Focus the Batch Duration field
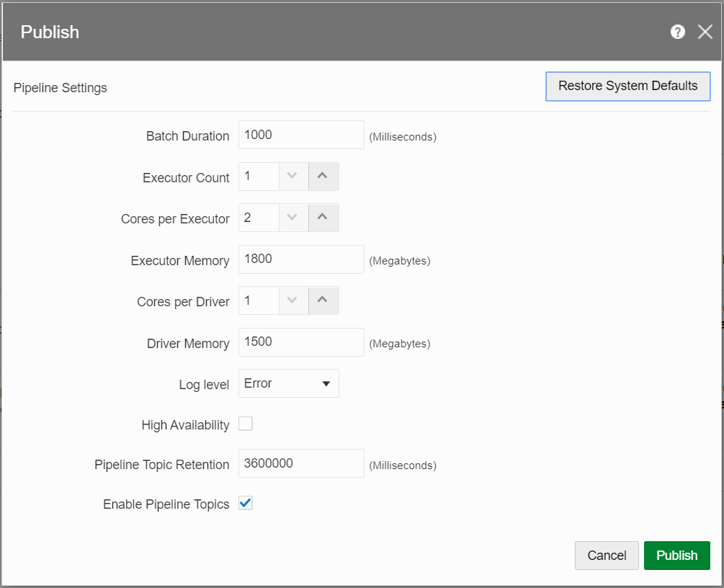 click(301, 135)
